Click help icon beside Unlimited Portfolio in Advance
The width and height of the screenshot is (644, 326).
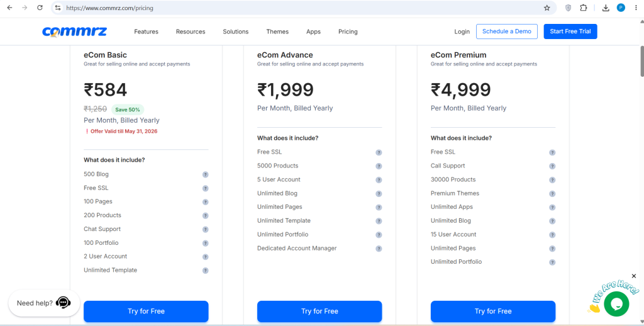click(379, 235)
